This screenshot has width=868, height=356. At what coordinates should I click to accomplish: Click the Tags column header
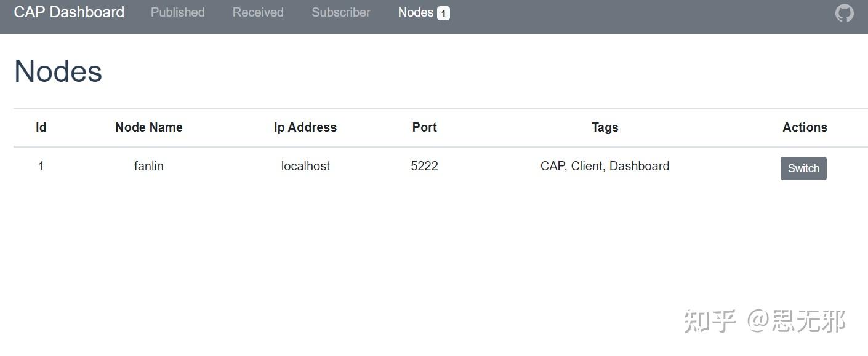click(x=605, y=127)
